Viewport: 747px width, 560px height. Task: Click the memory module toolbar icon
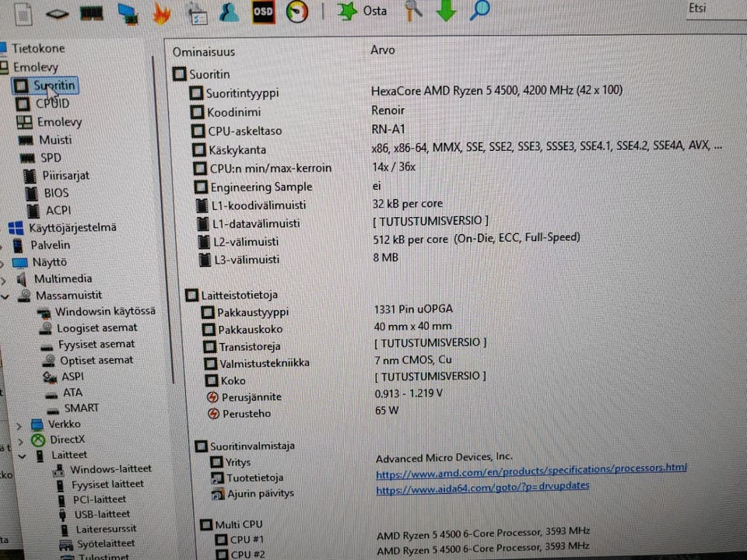(x=92, y=13)
